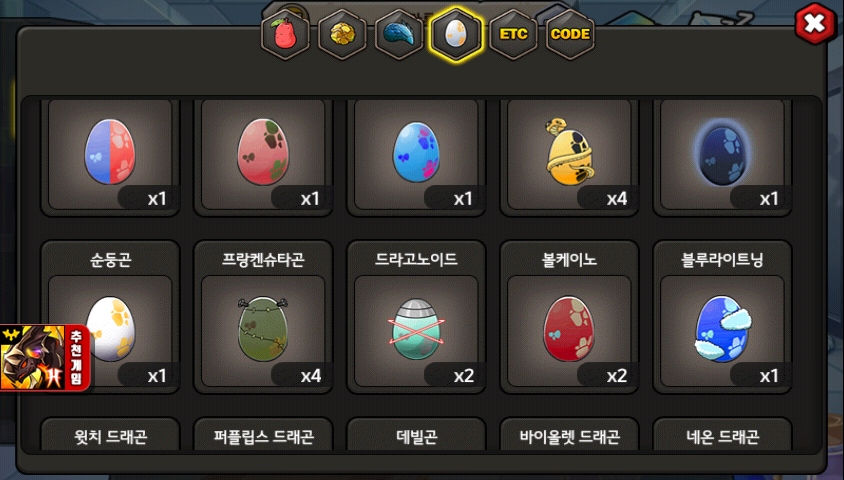This screenshot has height=480, width=844.
Task: Select the 순둥곤 white egg
Action: pyautogui.click(x=110, y=331)
